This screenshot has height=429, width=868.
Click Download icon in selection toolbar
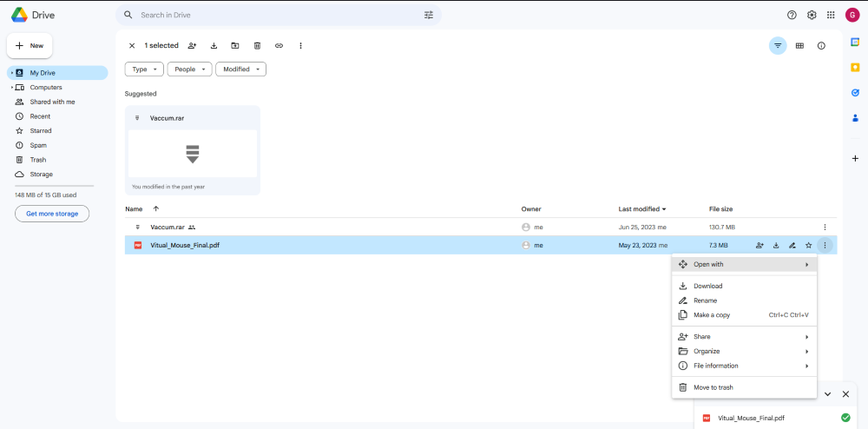click(214, 45)
